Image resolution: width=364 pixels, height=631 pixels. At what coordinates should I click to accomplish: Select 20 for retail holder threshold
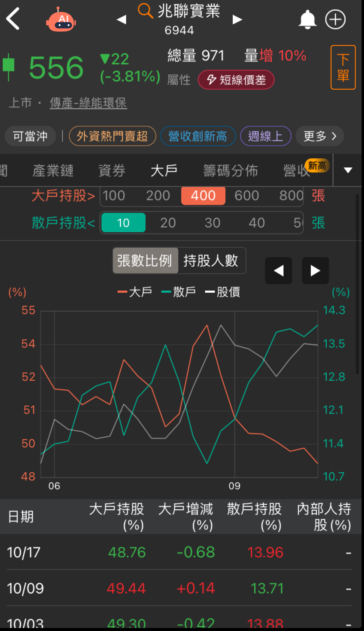tap(168, 223)
